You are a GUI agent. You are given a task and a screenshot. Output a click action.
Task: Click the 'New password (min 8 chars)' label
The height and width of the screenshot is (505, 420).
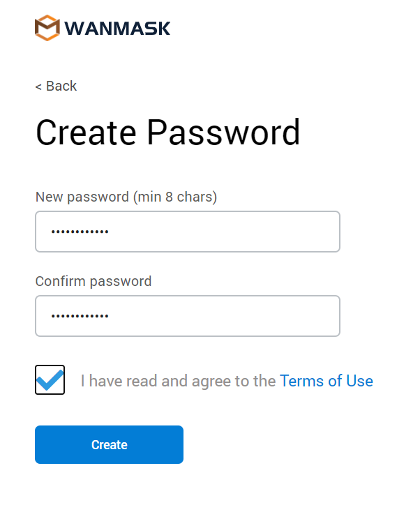(x=126, y=197)
